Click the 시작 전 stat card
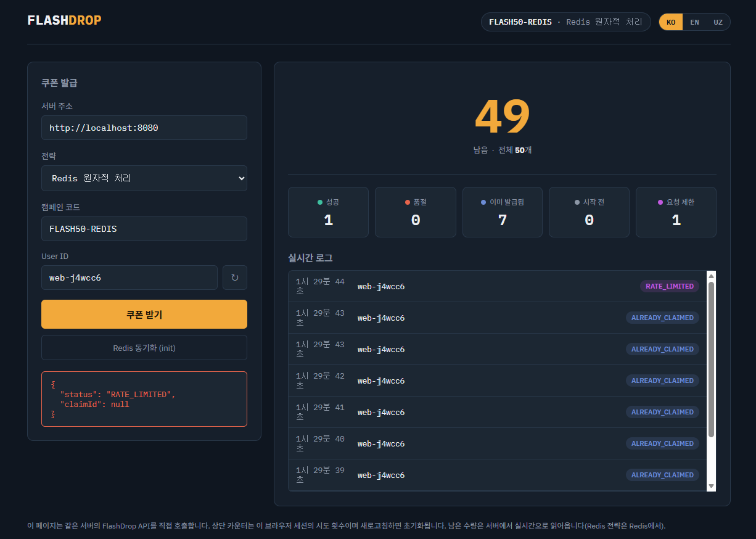The image size is (756, 539). (x=589, y=212)
